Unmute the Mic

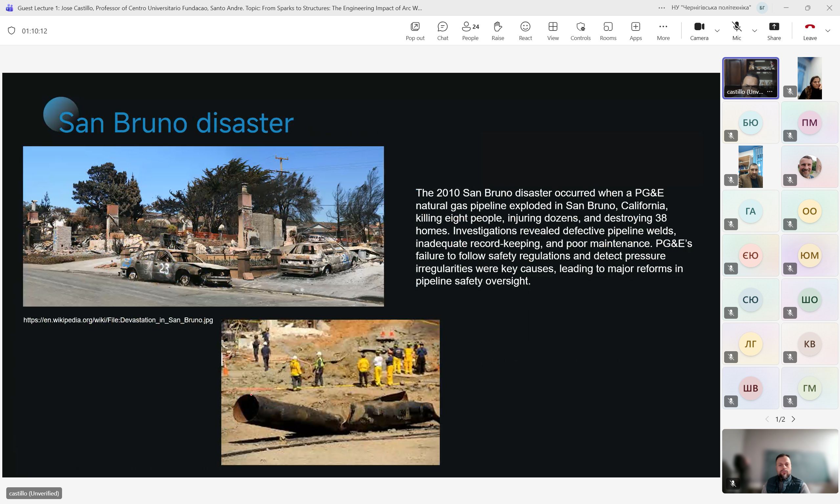tap(736, 30)
